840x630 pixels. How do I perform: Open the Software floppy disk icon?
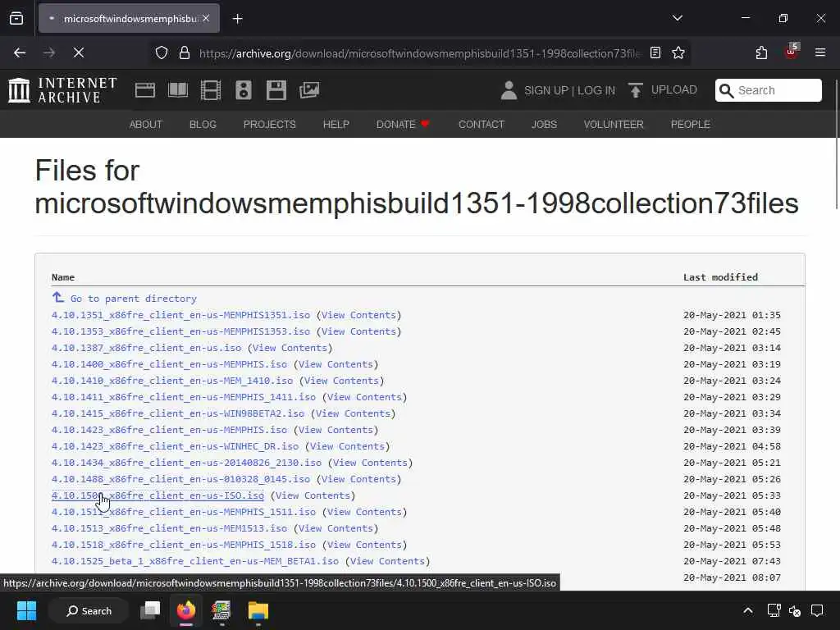[x=276, y=90]
